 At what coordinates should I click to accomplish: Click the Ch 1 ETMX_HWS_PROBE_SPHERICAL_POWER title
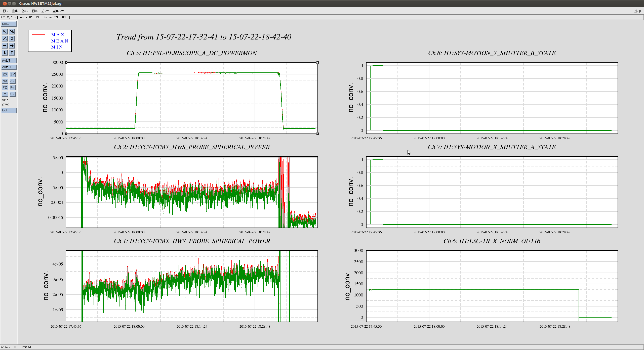tap(192, 241)
